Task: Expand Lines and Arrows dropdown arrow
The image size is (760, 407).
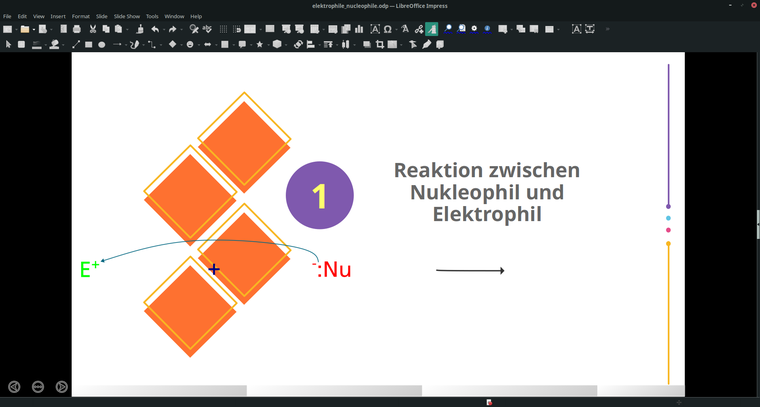Action: coord(125,45)
